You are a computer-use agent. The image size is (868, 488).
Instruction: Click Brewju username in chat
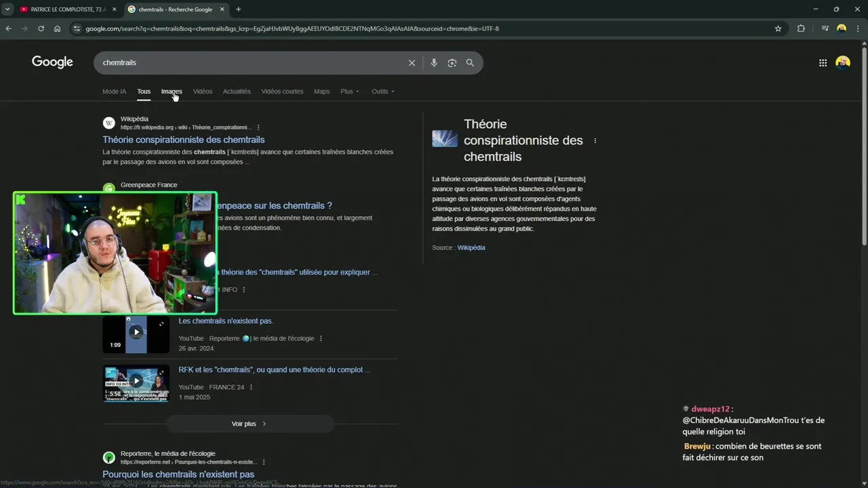click(x=697, y=447)
